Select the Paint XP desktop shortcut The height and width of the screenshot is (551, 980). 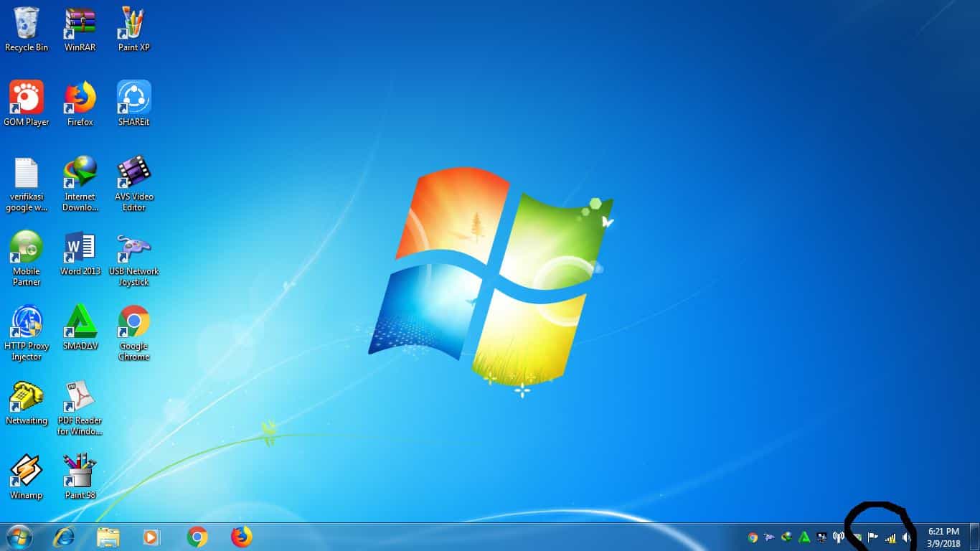tap(133, 29)
